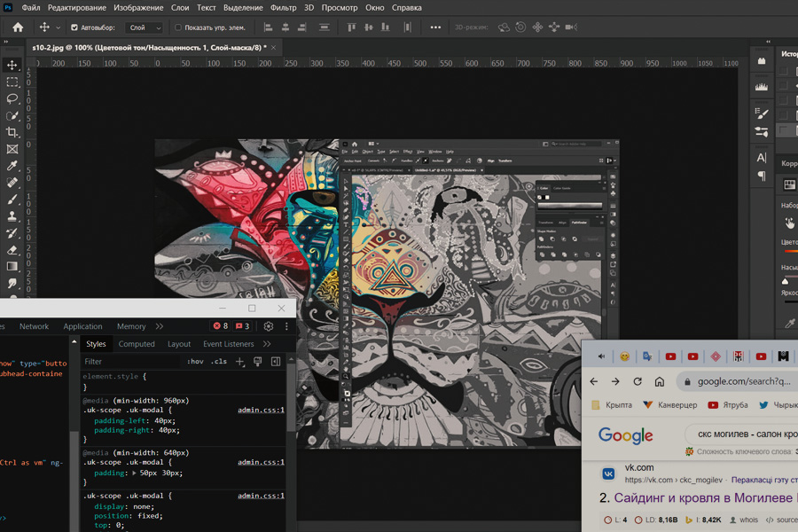
Task: Open the Фильтр menu
Action: click(284, 7)
